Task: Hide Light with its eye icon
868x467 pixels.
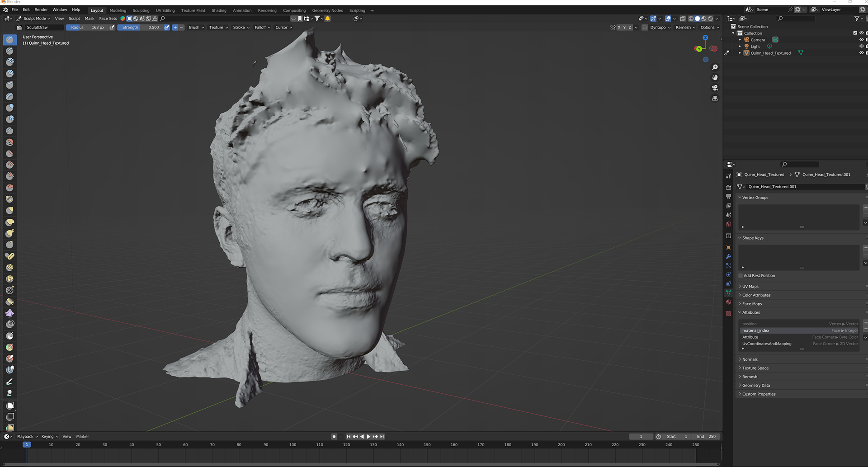Action: click(x=861, y=46)
